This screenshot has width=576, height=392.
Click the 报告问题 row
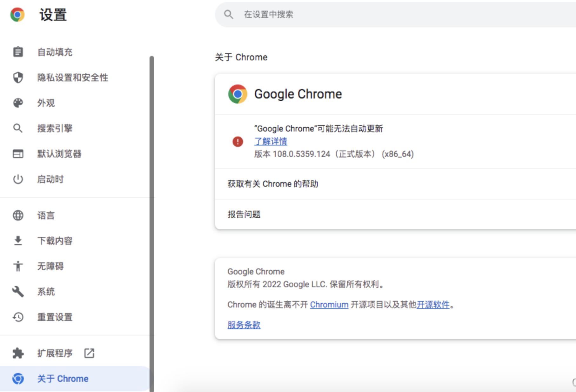395,214
